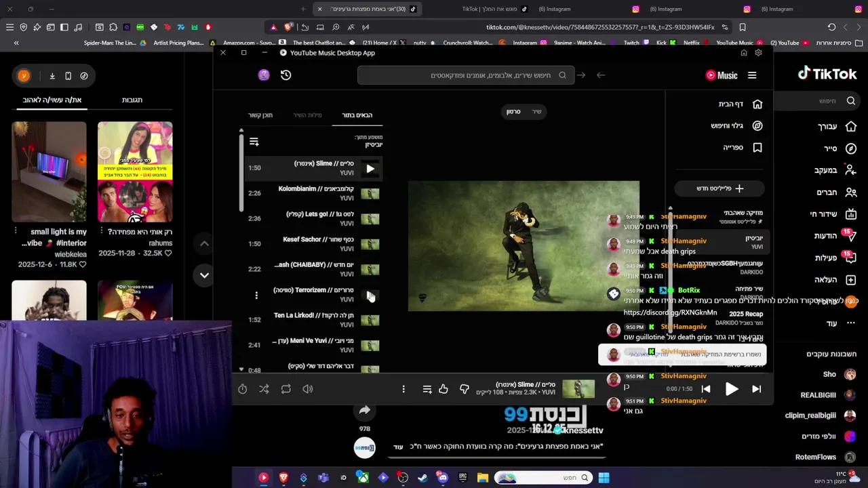Open YouTube Music app settings gear
The height and width of the screenshot is (488, 868).
(758, 53)
